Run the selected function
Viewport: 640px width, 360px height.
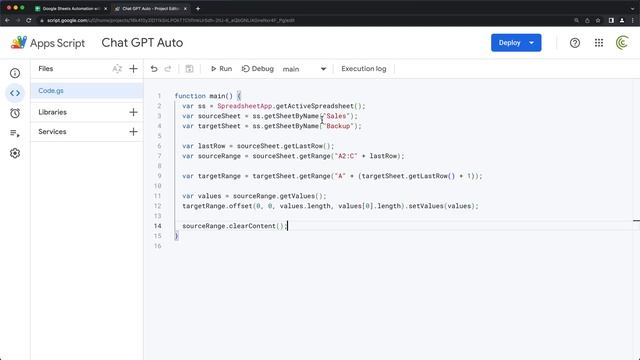pos(221,69)
